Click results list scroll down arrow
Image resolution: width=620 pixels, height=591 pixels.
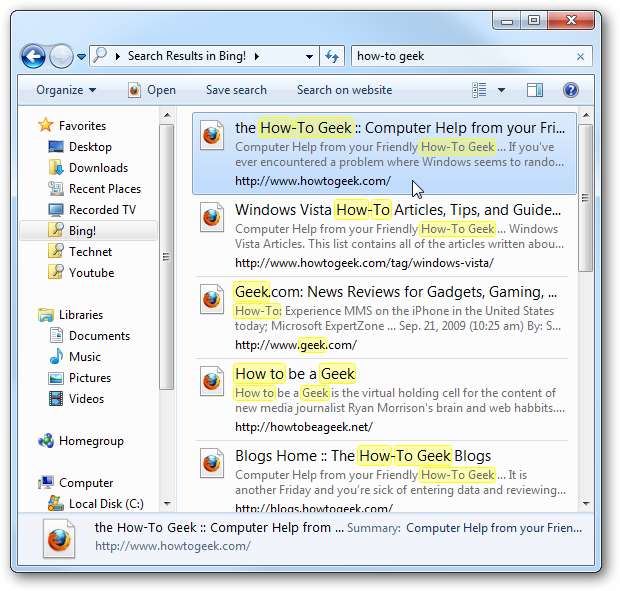586,503
